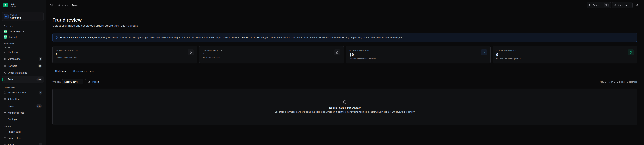The height and width of the screenshot is (145, 644).
Task: Click the EVENTOS ABIERTOS label
Action: click(x=212, y=51)
